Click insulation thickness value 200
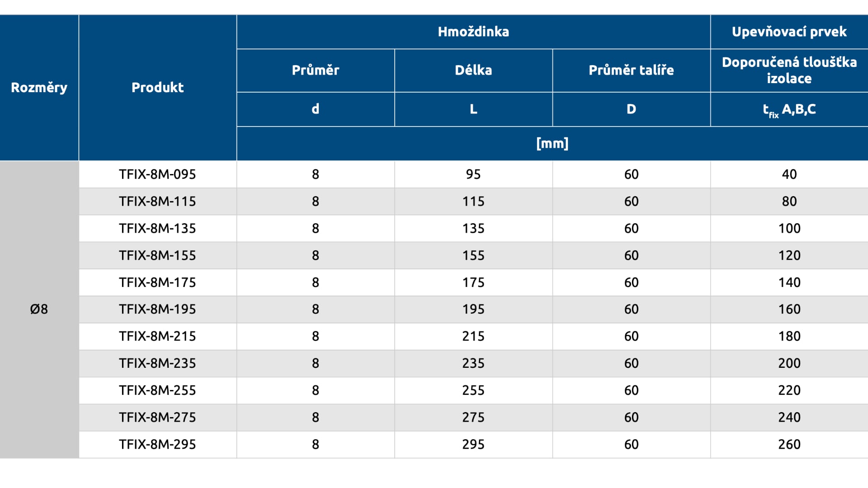This screenshot has width=868, height=488. (789, 363)
